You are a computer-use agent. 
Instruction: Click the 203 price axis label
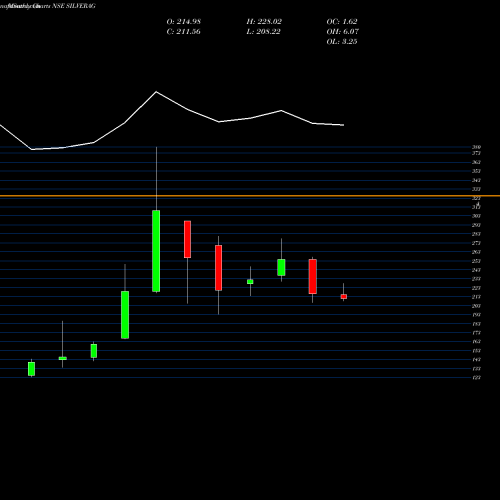pyautogui.click(x=476, y=306)
